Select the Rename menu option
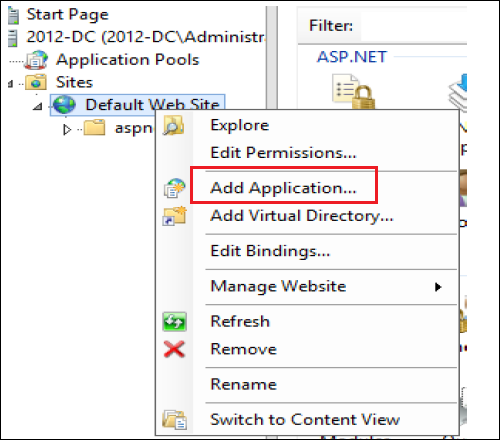500x440 pixels. 244,384
